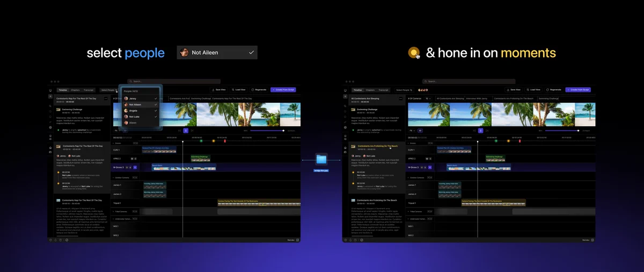Click Save View in left window
Viewport: 644px width, 272px height.
click(219, 90)
